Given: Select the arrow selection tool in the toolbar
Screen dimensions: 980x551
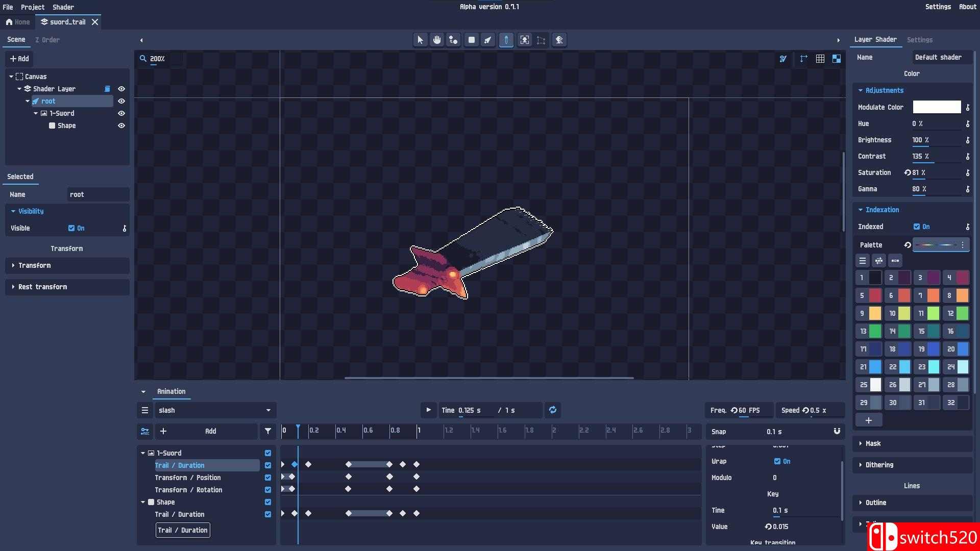Looking at the screenshot, I should (x=420, y=40).
